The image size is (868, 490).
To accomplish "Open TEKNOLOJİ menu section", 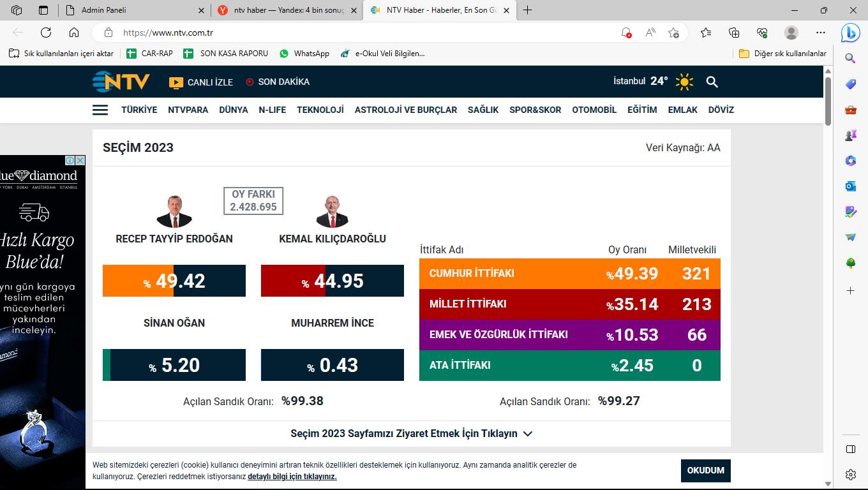I will (x=320, y=110).
